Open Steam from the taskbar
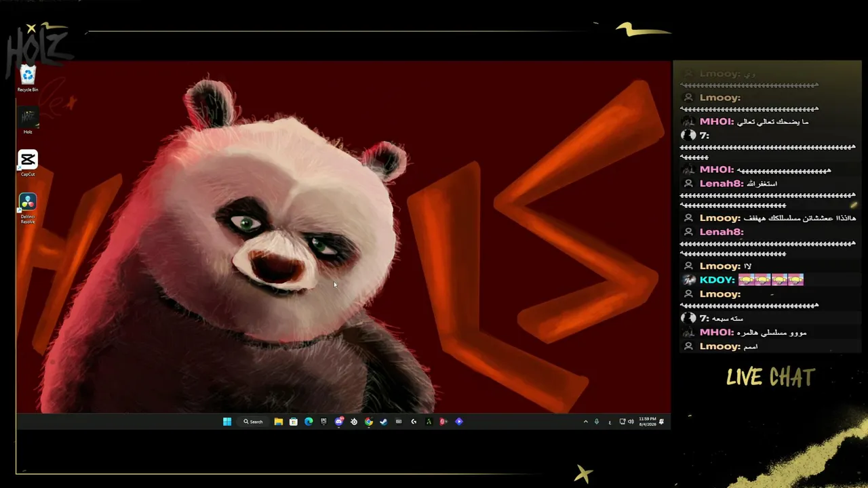This screenshot has height=488, width=868. [x=383, y=422]
